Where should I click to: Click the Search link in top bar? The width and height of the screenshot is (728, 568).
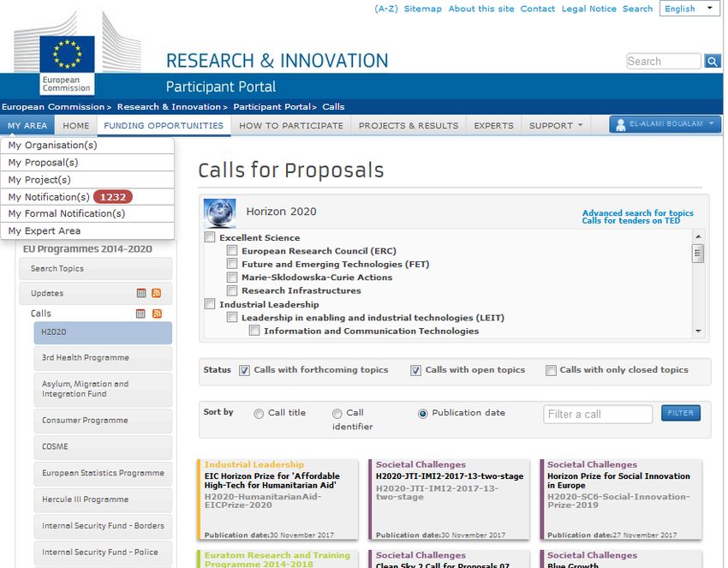637,9
